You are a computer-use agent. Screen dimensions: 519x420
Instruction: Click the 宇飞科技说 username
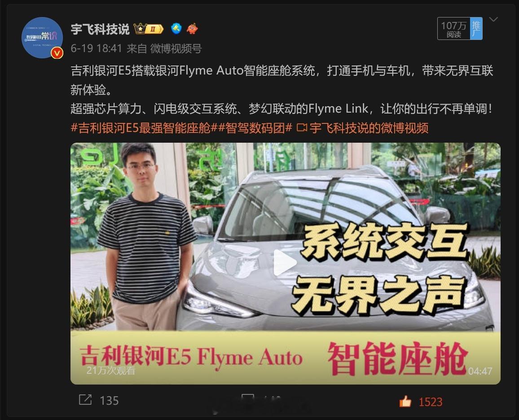coord(100,29)
